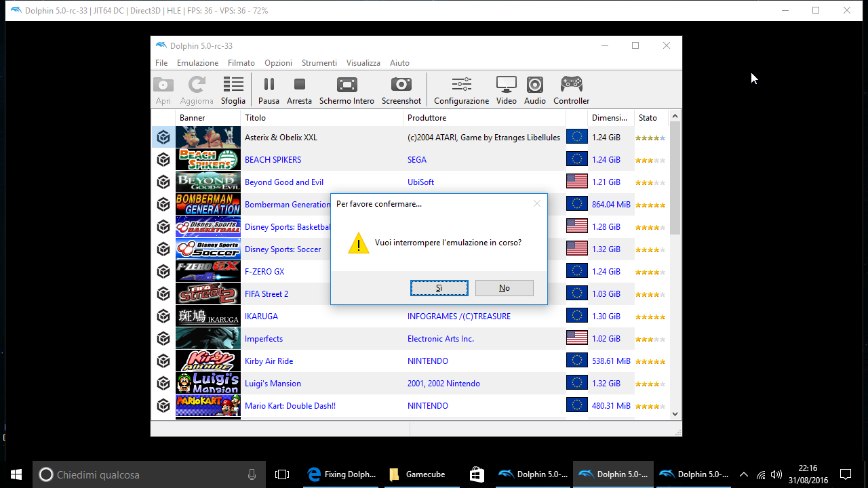Open the Gamecube folder taskbar item

(422, 474)
